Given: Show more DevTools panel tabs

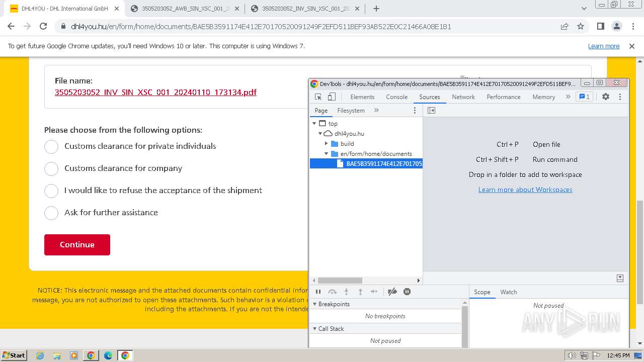Looking at the screenshot, I should click(568, 97).
